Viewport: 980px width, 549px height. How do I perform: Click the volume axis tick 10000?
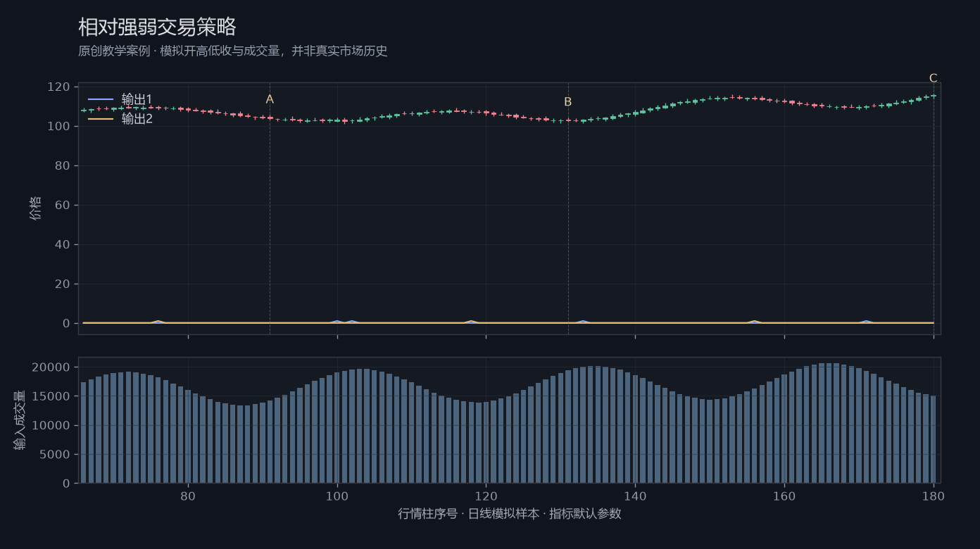point(51,426)
